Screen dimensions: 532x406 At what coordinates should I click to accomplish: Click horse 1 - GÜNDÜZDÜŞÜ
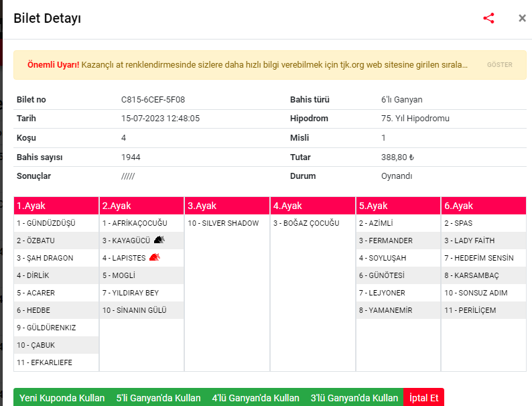(46, 223)
